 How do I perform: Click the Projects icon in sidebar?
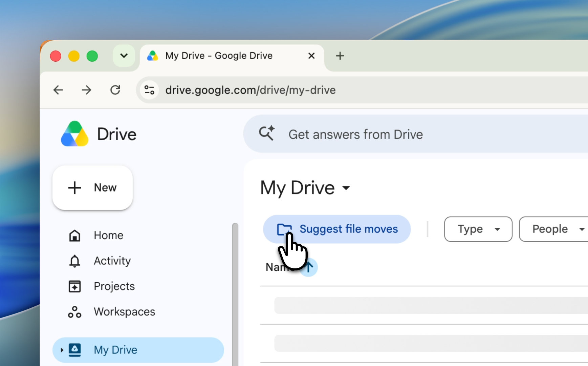(x=74, y=286)
